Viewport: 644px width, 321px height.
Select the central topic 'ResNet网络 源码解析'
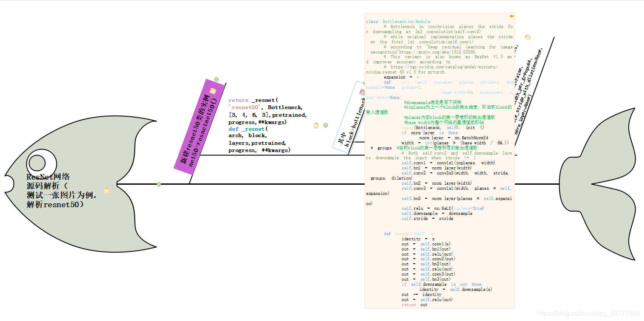click(x=62, y=191)
